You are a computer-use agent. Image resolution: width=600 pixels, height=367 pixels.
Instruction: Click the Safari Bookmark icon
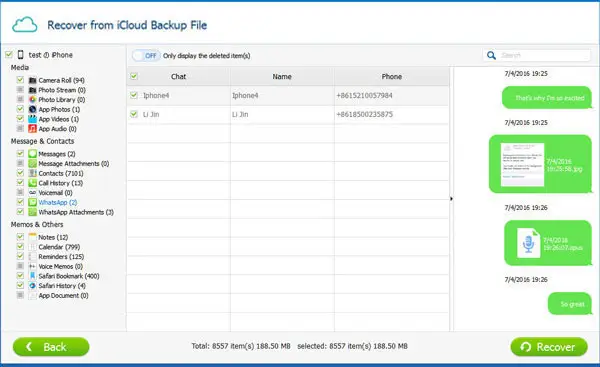click(x=33, y=276)
